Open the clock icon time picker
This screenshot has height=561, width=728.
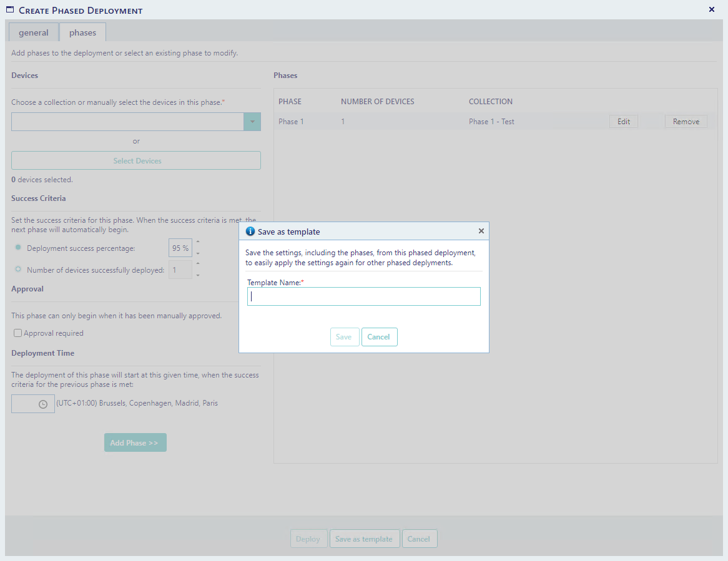[43, 404]
